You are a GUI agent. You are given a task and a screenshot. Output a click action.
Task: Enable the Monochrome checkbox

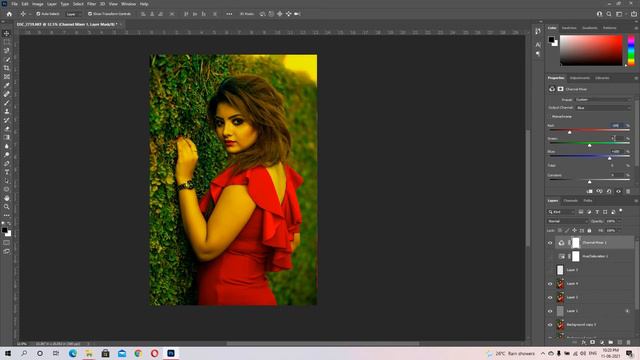click(550, 117)
